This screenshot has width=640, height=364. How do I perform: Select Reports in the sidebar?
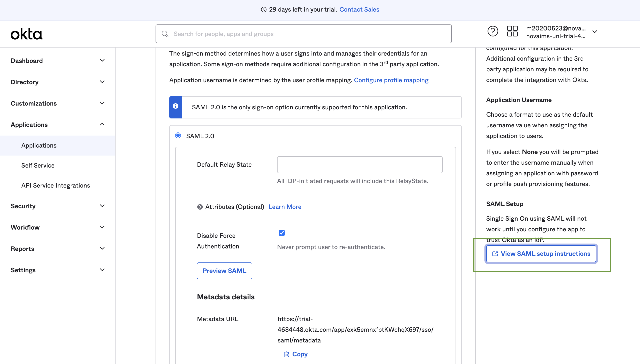tap(22, 249)
